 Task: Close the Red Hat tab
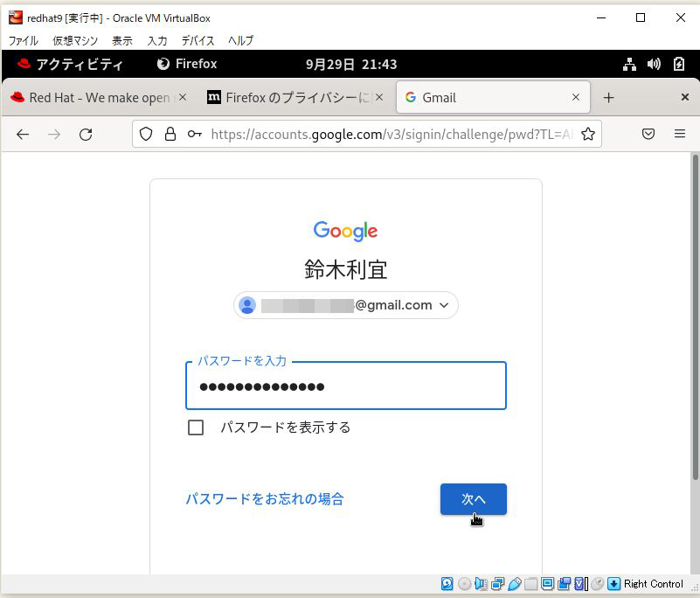click(x=183, y=97)
